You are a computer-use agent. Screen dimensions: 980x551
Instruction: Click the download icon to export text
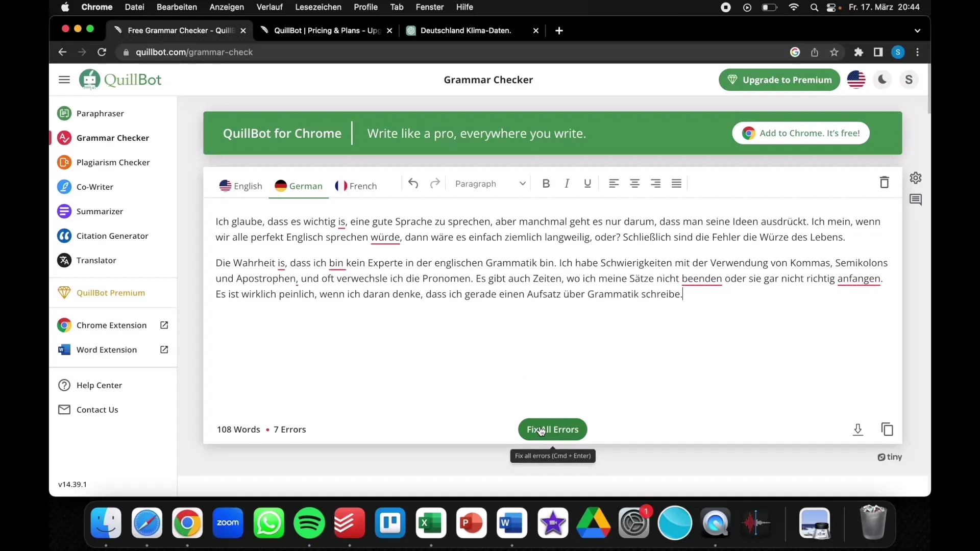[x=857, y=429]
